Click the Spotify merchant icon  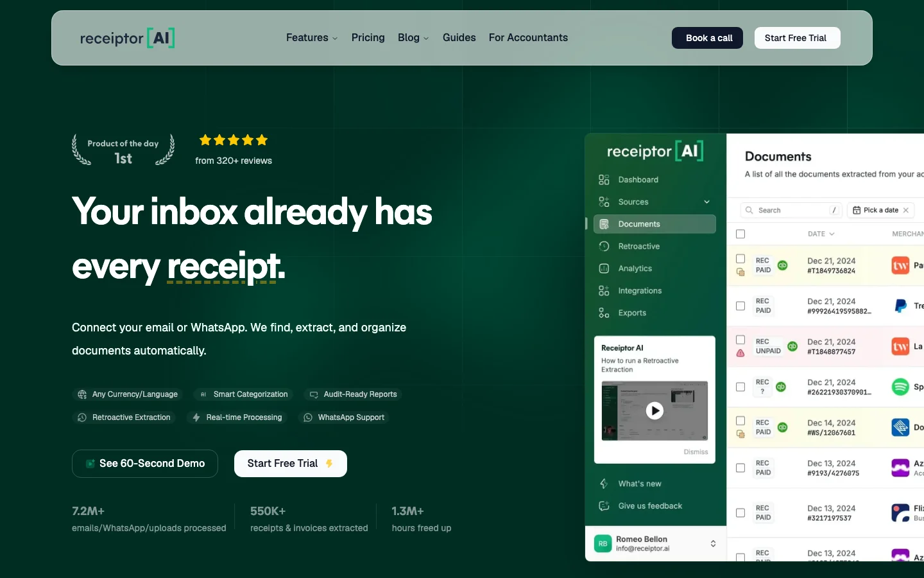(900, 387)
